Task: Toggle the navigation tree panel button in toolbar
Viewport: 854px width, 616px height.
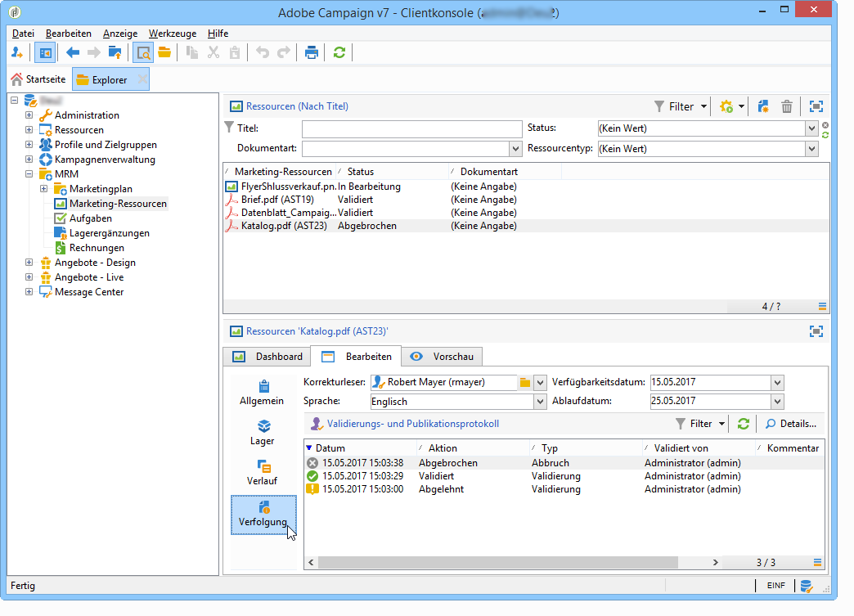Action: (45, 53)
